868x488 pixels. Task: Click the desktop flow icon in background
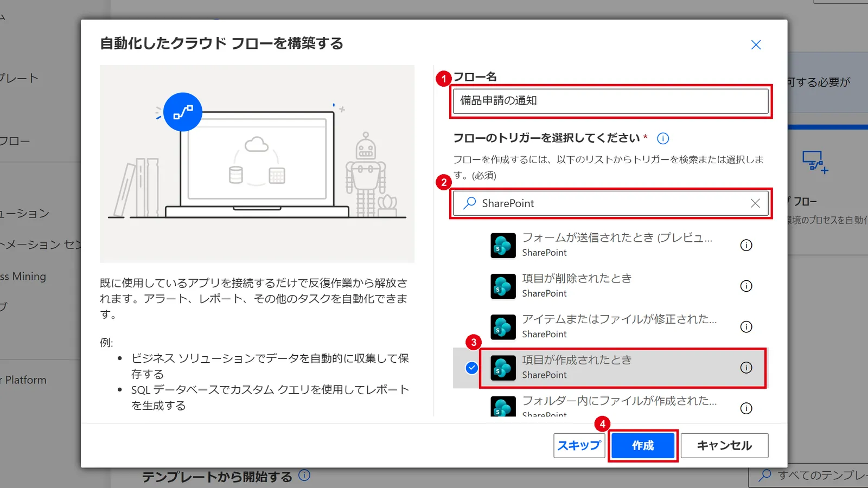point(815,162)
